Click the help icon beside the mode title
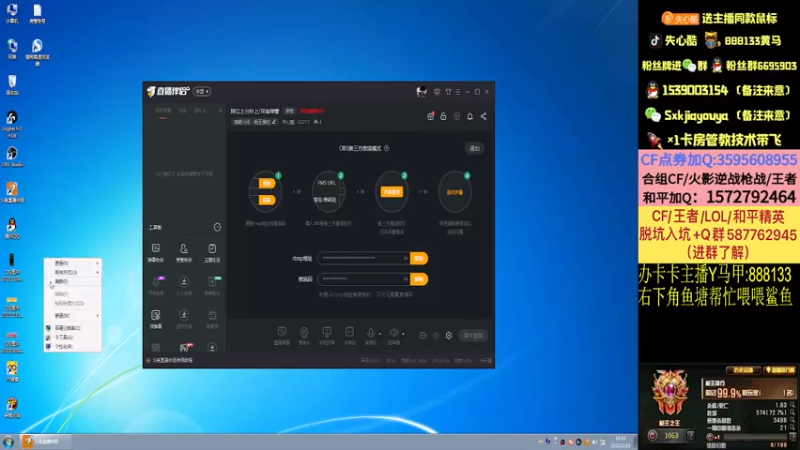This screenshot has width=800, height=450. (387, 148)
